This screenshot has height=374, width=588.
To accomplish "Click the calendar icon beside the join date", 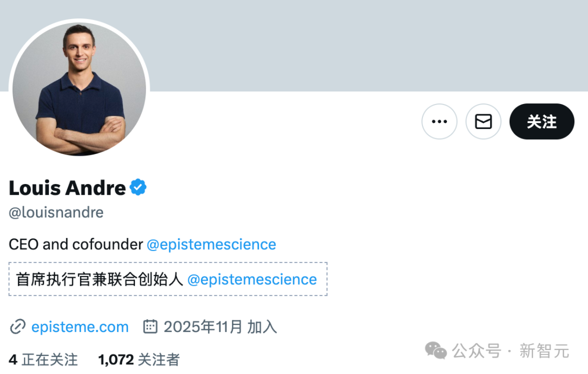I will (149, 327).
